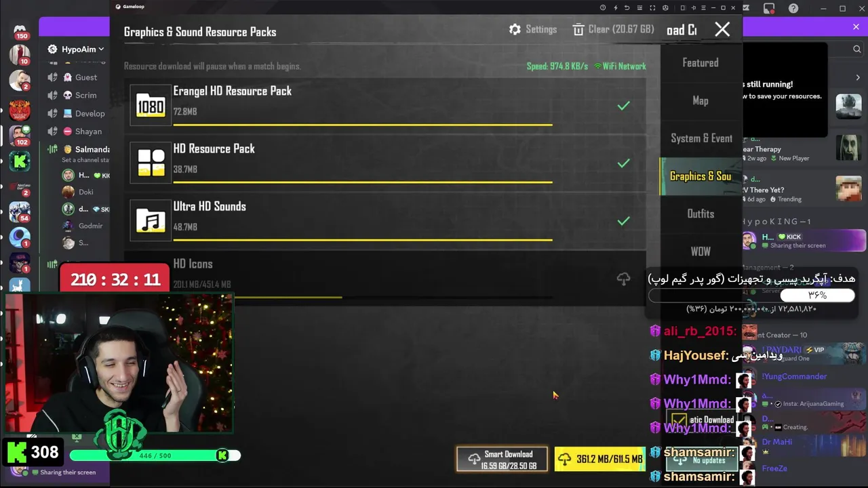This screenshot has height=488, width=868.
Task: Toggle the Automatic Download checkbox
Action: click(x=679, y=421)
